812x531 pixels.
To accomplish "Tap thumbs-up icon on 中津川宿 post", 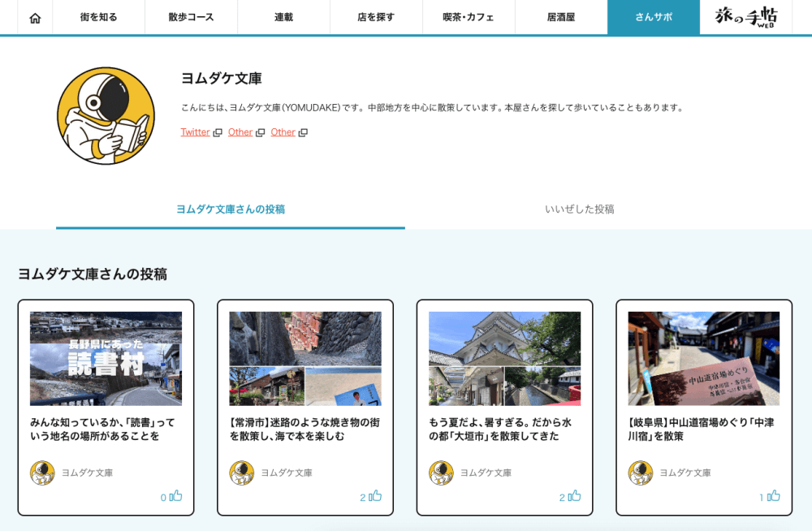I will [x=774, y=496].
